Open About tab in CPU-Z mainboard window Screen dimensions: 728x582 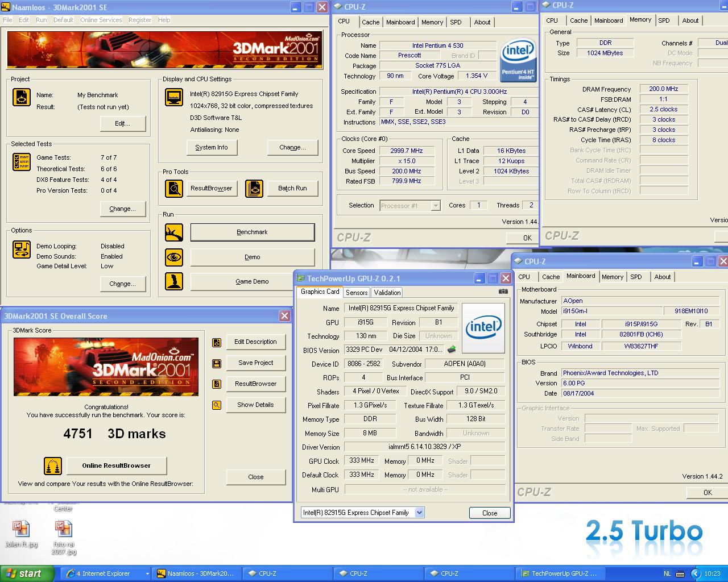click(662, 277)
